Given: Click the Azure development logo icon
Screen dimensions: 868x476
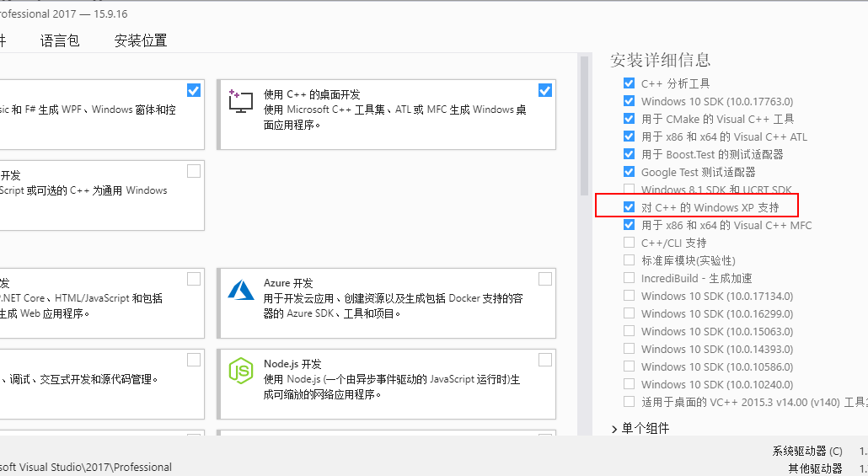Looking at the screenshot, I should [241, 290].
